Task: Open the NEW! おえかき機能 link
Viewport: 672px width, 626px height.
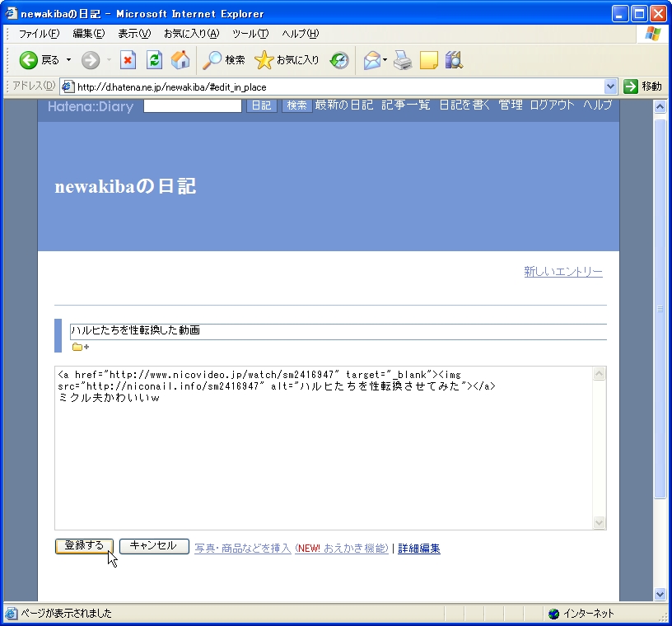Action: 342,549
